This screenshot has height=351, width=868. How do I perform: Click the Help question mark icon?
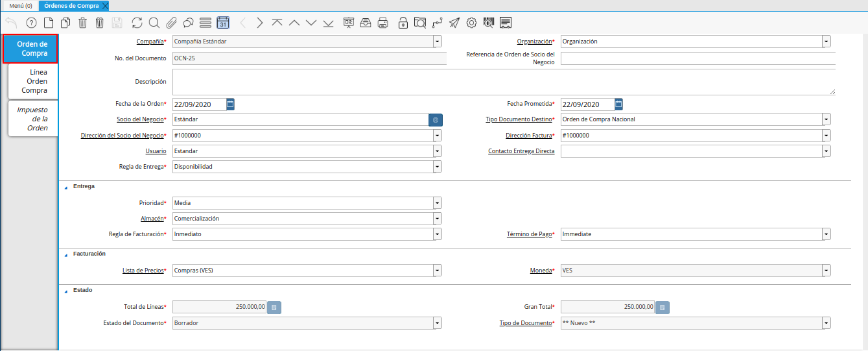31,23
